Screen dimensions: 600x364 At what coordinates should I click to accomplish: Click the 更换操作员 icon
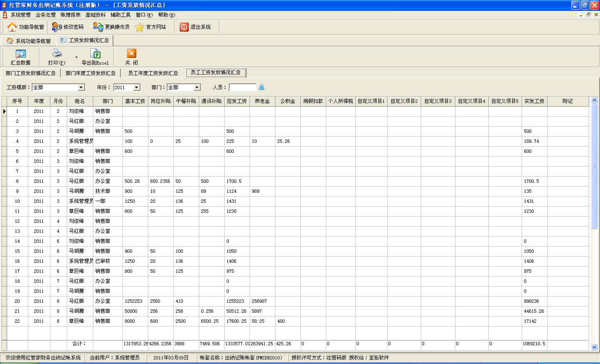pos(98,27)
